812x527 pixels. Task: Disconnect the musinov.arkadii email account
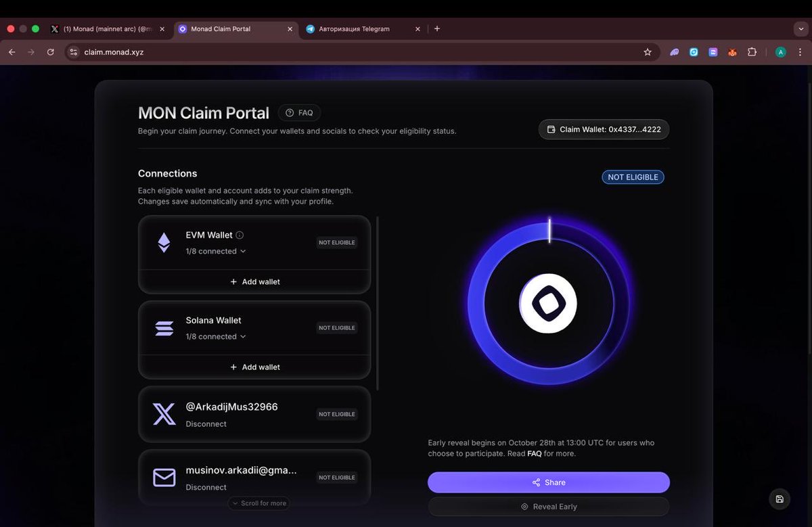coord(206,487)
